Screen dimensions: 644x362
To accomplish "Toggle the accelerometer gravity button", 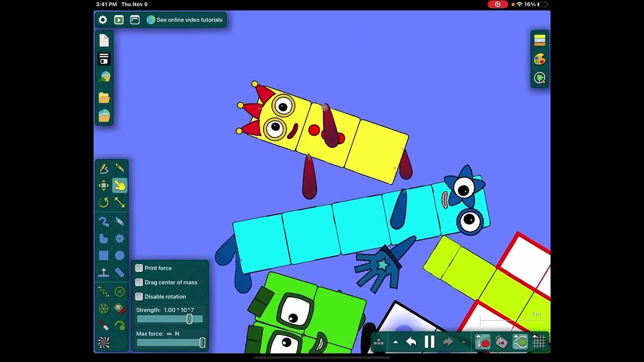I will [x=501, y=342].
